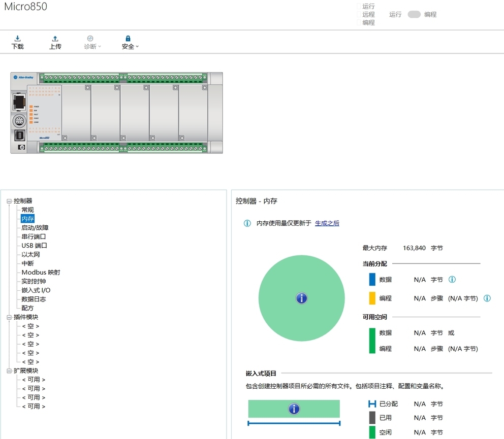504x439 pixels.
Task: Collapse the 插件模块 tree node
Action: pos(9,318)
